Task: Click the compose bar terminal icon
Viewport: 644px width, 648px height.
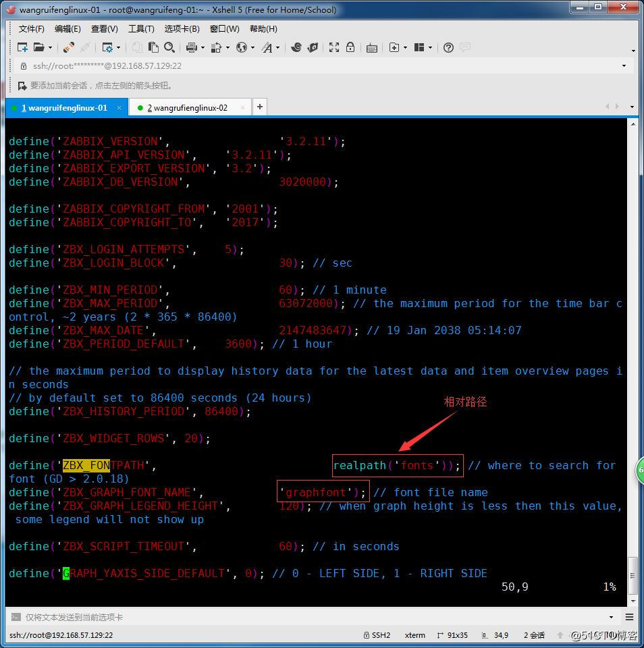Action: click(x=16, y=617)
